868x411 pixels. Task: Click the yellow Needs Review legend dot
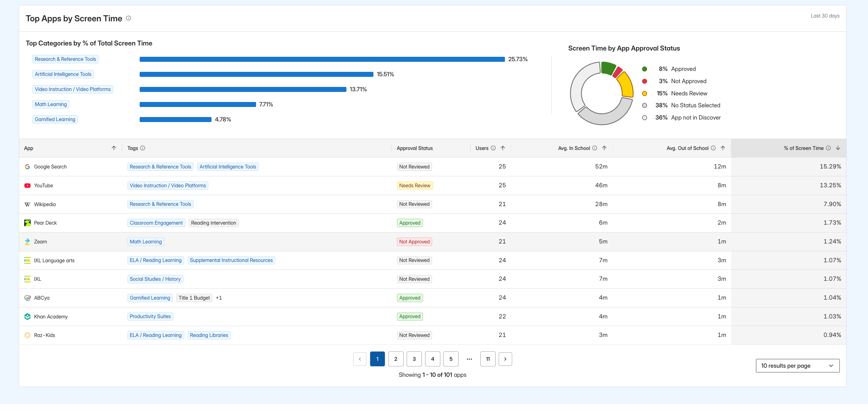[x=645, y=94]
